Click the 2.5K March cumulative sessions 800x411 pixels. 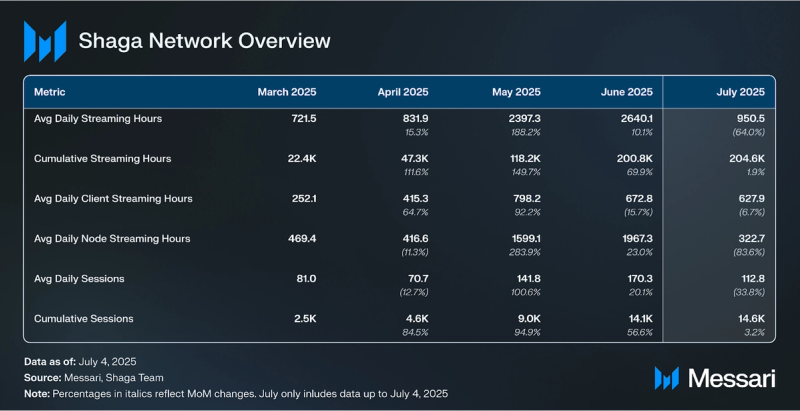click(306, 319)
